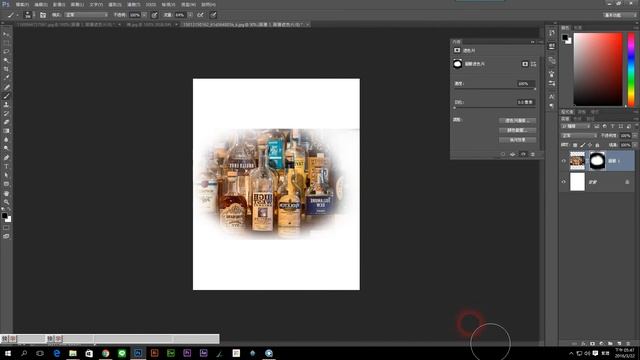Click the apply mask icon in Properties
The image size is (640, 360).
(513, 154)
